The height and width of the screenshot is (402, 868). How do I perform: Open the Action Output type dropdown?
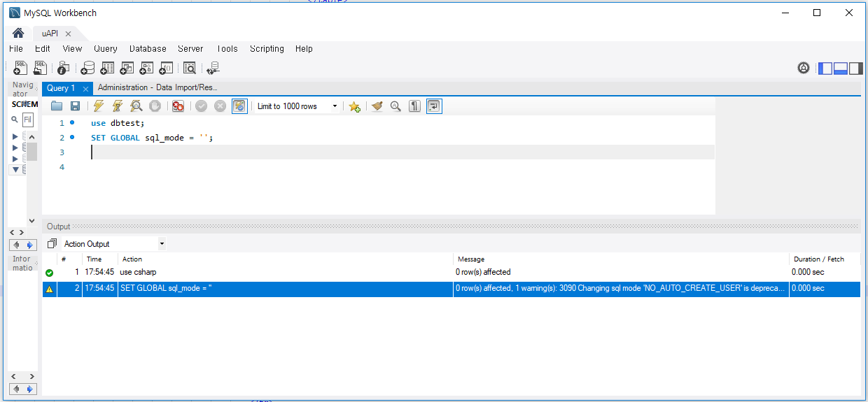(x=162, y=244)
